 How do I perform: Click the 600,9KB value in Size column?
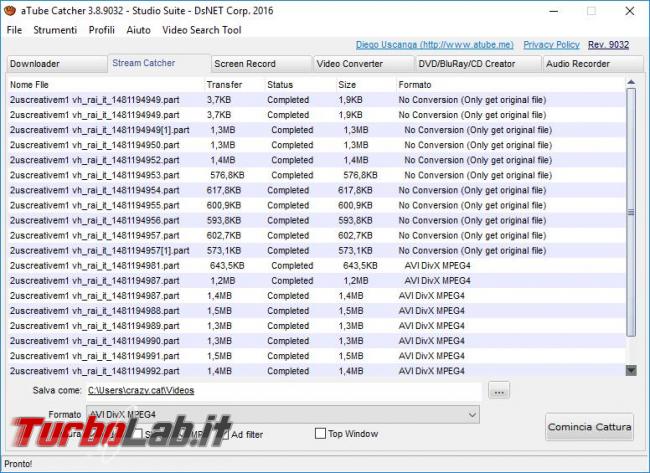(x=355, y=205)
